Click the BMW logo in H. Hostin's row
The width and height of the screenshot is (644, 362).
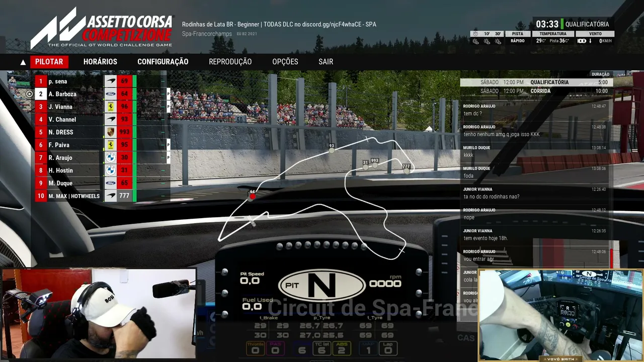pos(111,170)
